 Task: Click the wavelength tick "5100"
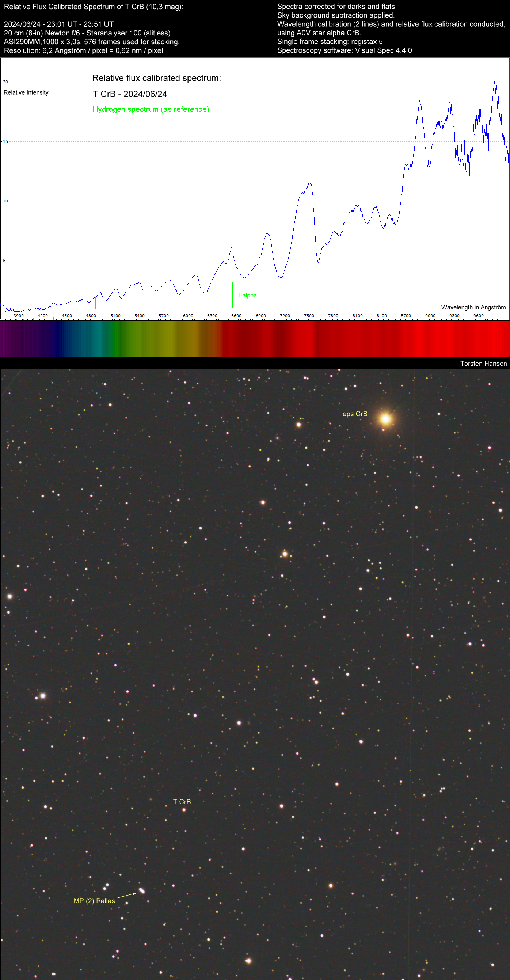115,316
